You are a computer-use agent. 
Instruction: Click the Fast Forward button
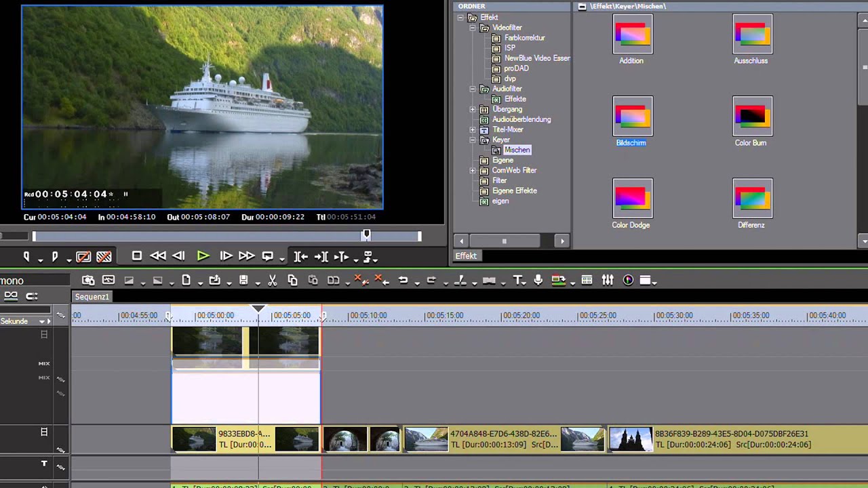(x=246, y=256)
